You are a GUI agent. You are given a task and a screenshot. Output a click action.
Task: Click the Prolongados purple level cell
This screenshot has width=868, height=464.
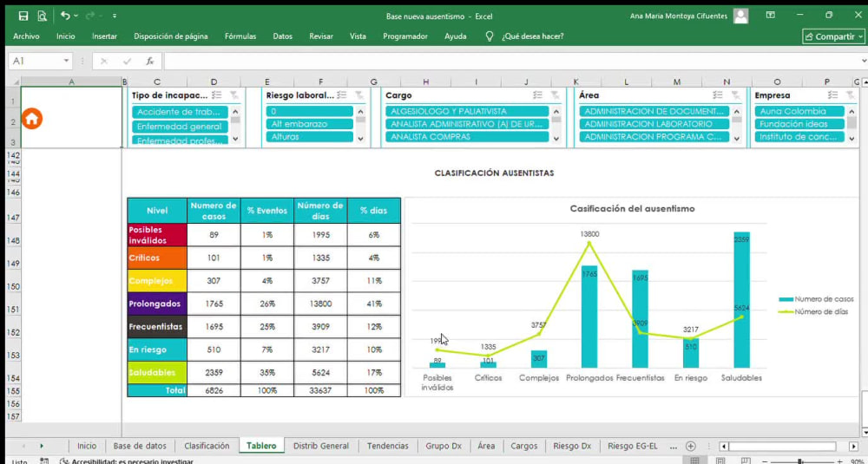pos(157,304)
